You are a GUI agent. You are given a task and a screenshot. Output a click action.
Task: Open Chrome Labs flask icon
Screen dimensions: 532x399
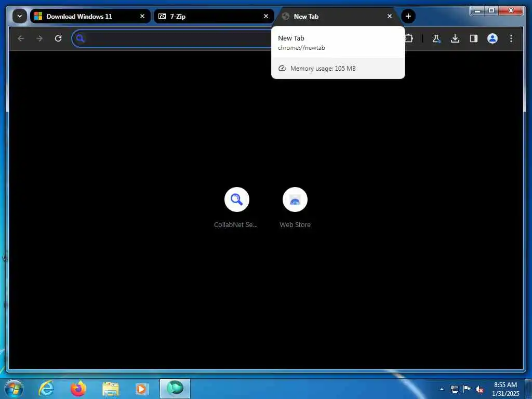(436, 38)
